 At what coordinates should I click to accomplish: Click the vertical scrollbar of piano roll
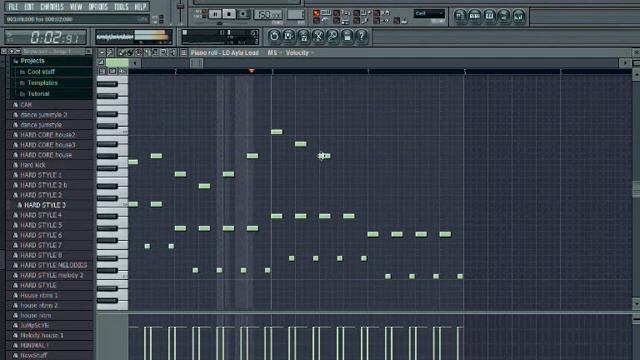[636, 189]
